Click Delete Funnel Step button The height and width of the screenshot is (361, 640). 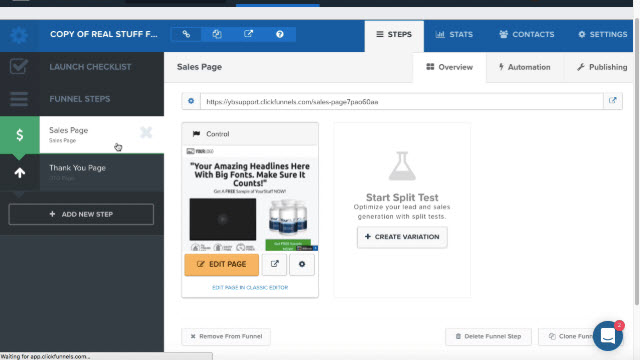pos(488,336)
